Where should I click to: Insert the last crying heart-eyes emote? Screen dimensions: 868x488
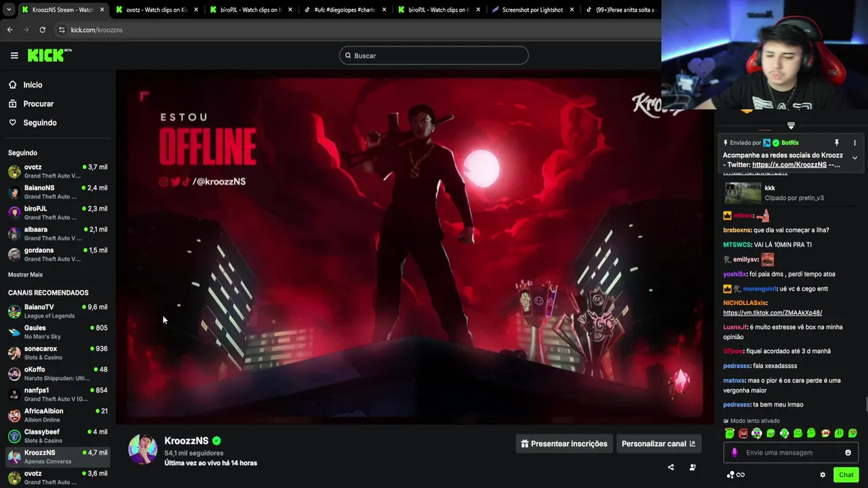coord(852,433)
